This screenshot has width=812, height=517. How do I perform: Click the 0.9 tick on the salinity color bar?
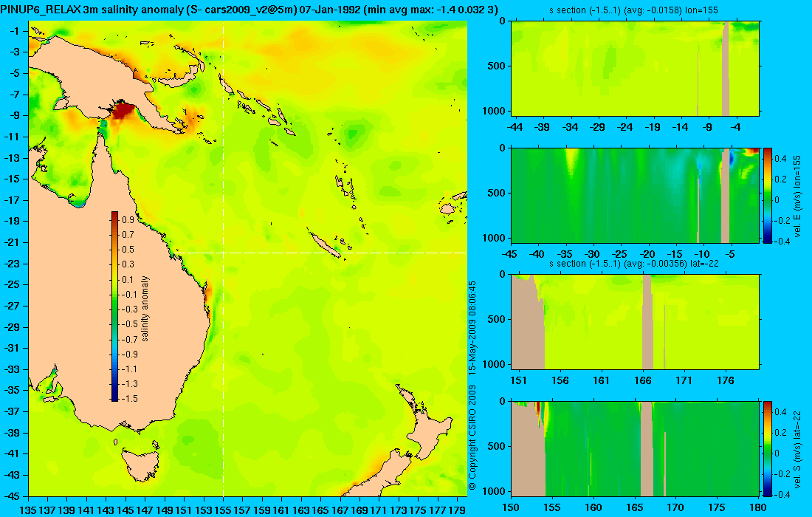point(128,219)
